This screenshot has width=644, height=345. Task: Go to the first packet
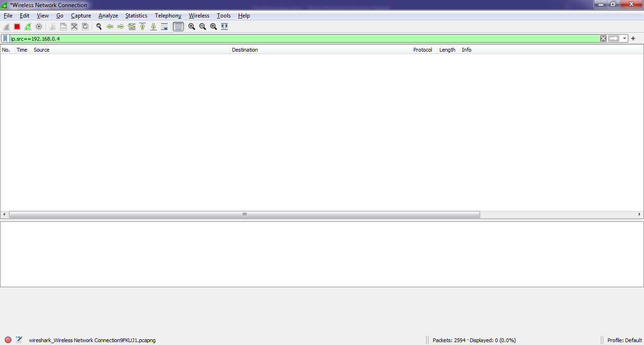pyautogui.click(x=143, y=27)
